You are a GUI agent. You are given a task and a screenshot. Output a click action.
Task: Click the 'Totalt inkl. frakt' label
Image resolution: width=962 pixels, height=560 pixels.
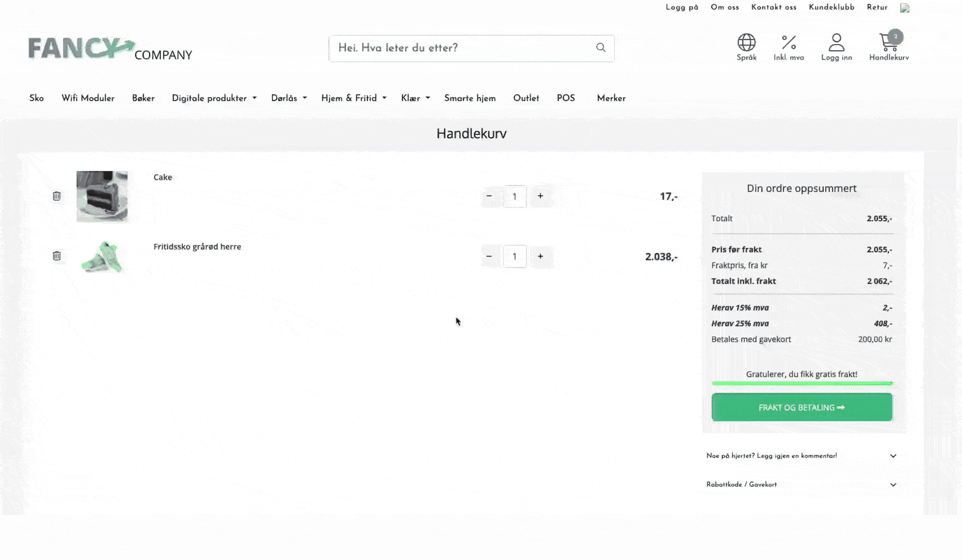click(x=744, y=281)
